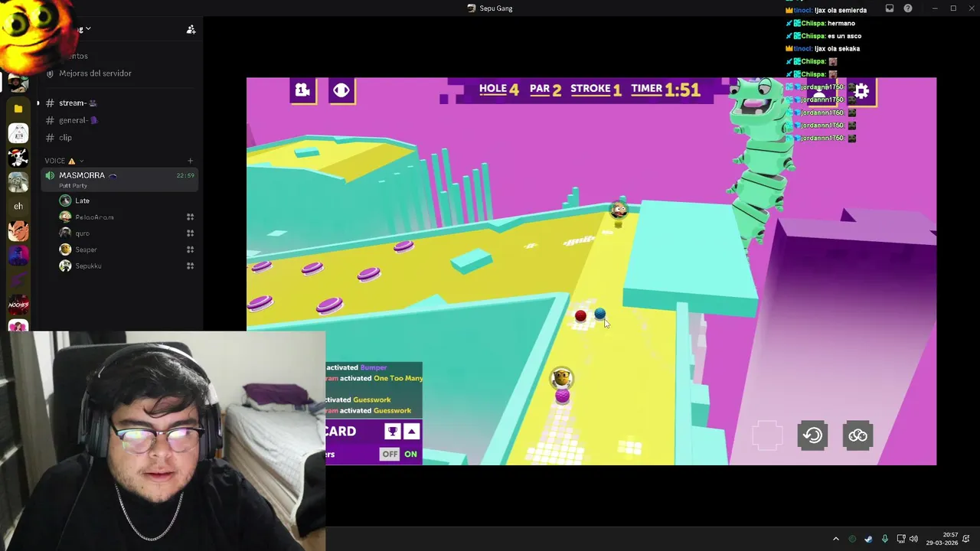Open the Vegeta avatar server icon
The width and height of the screenshot is (980, 551).
click(18, 230)
